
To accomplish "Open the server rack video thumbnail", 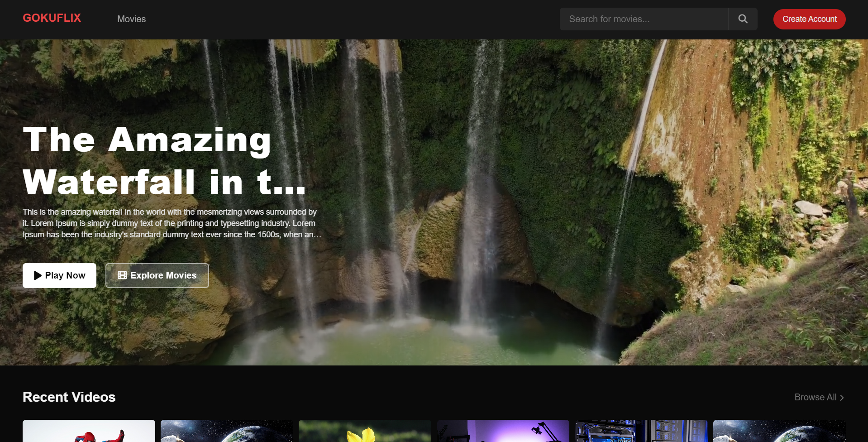I will tap(641, 431).
